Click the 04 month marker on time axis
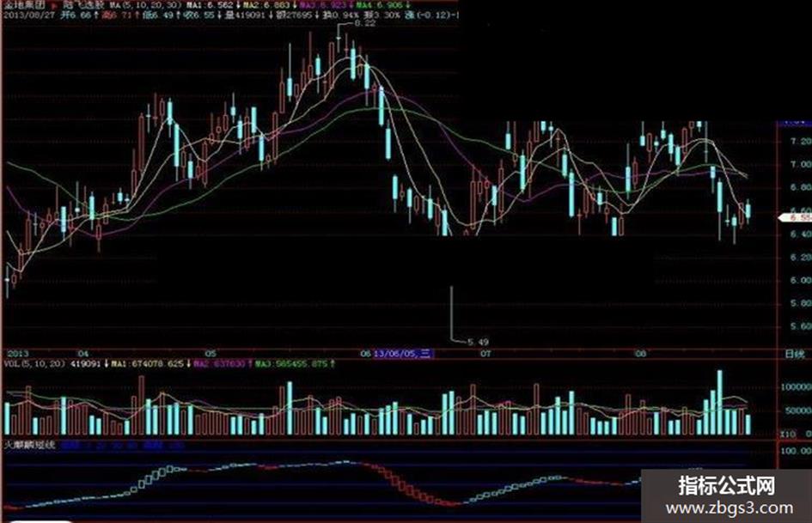This screenshot has height=523, width=812. click(x=83, y=354)
